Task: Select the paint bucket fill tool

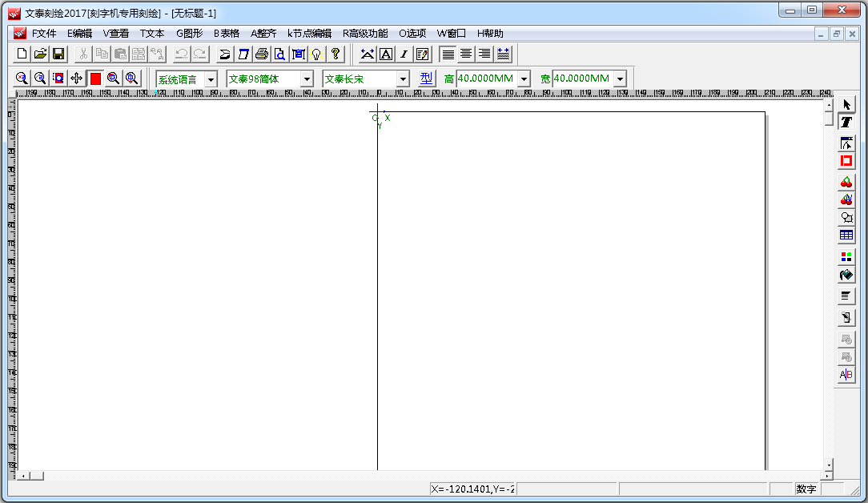Action: point(846,275)
